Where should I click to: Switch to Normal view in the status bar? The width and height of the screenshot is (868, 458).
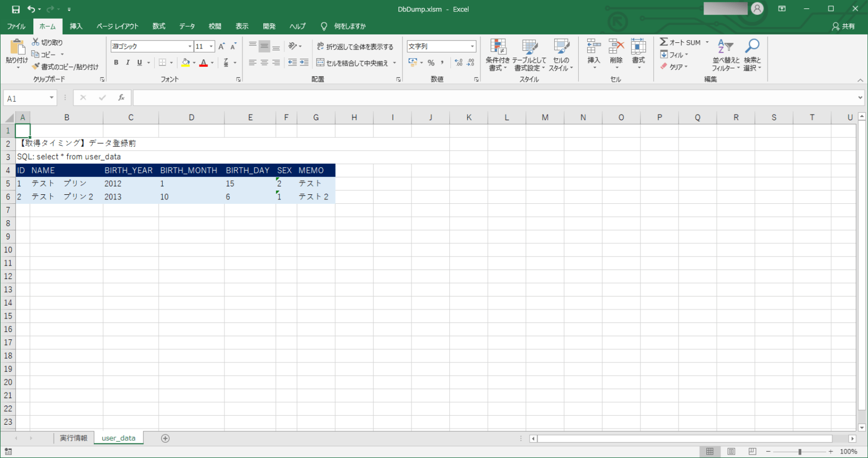pyautogui.click(x=710, y=452)
